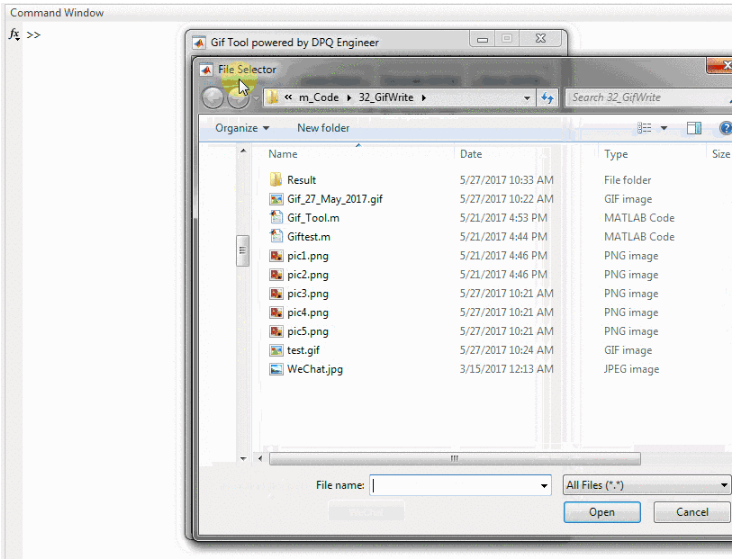Expand arrow after m_Code breadcrumb

tap(349, 98)
